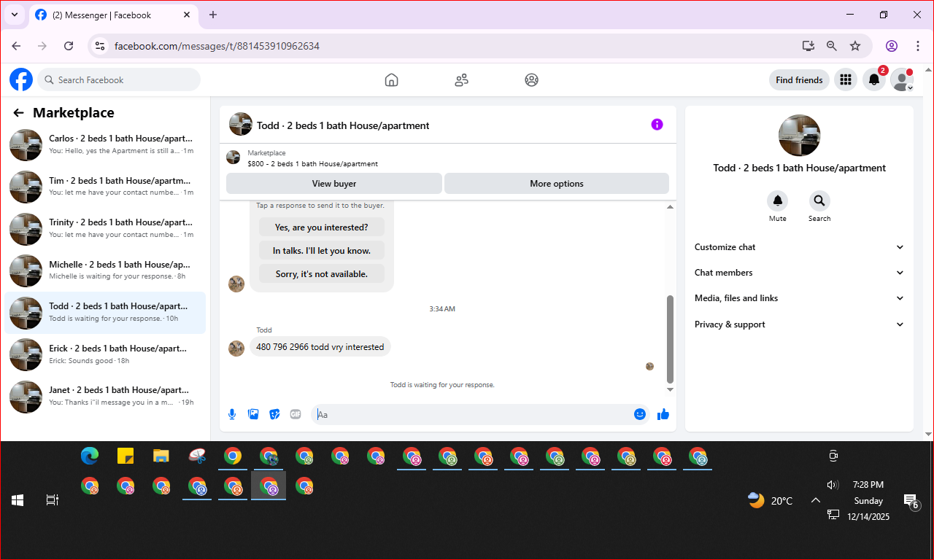This screenshot has width=934, height=560.
Task: Choose a GIF from the GIF icon
Action: click(x=296, y=414)
